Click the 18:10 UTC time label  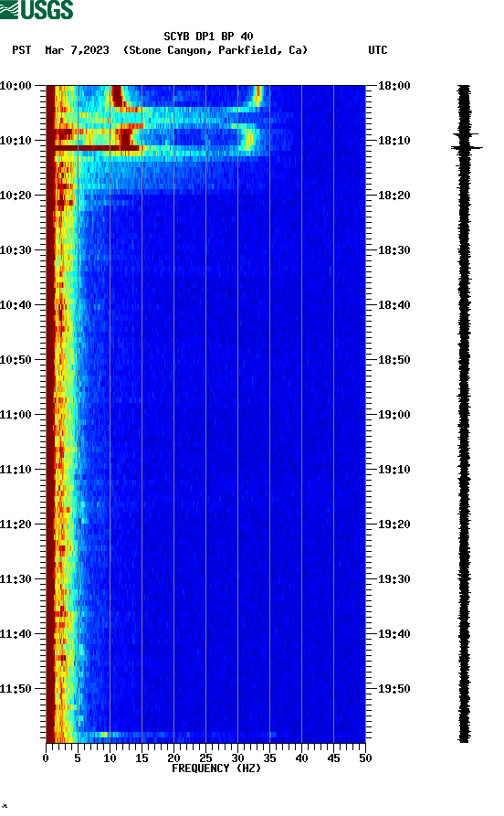click(x=394, y=141)
